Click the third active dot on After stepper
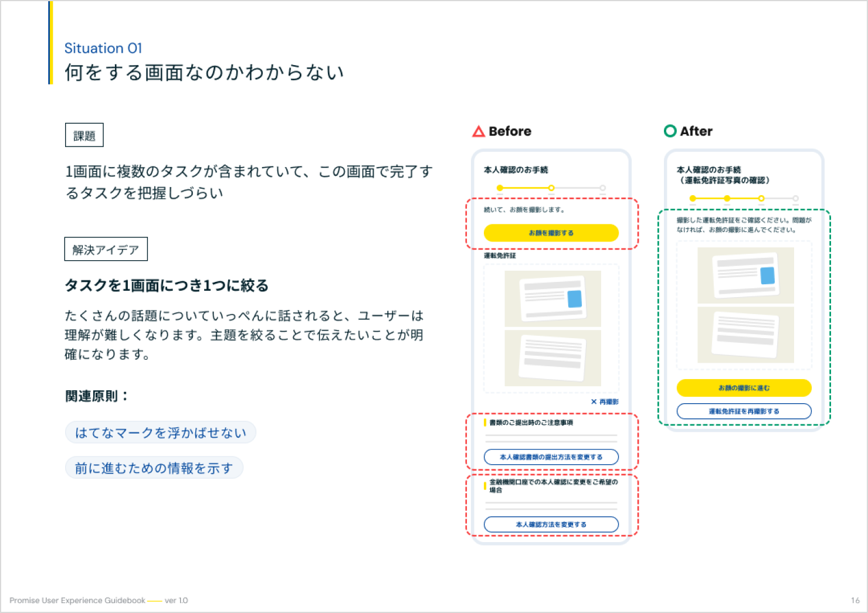This screenshot has width=868, height=613. click(762, 199)
